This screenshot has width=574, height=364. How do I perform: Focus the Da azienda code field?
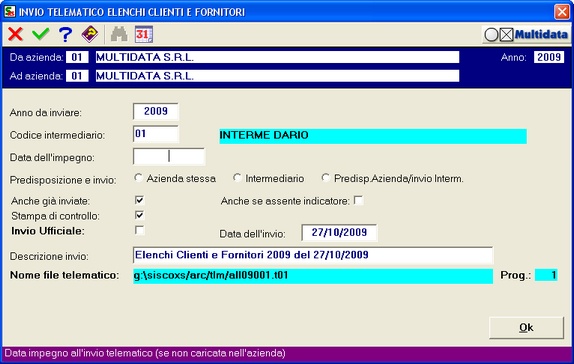[77, 57]
